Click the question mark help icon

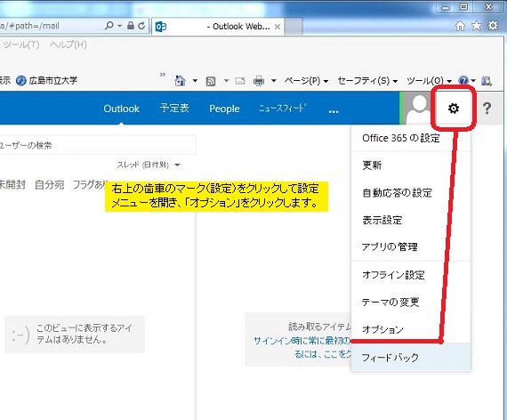tap(487, 109)
